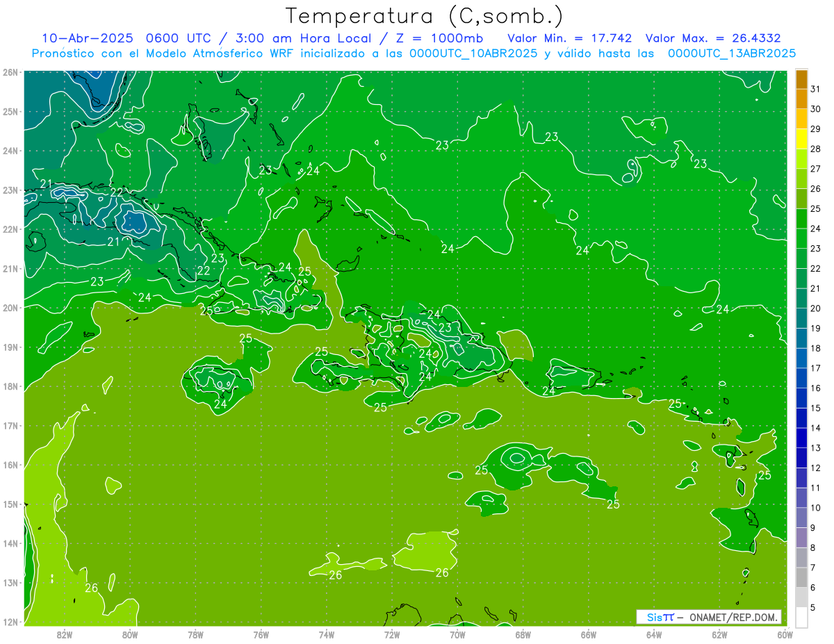
Task: Click the '22N' latitude axis label
Action: [10, 229]
